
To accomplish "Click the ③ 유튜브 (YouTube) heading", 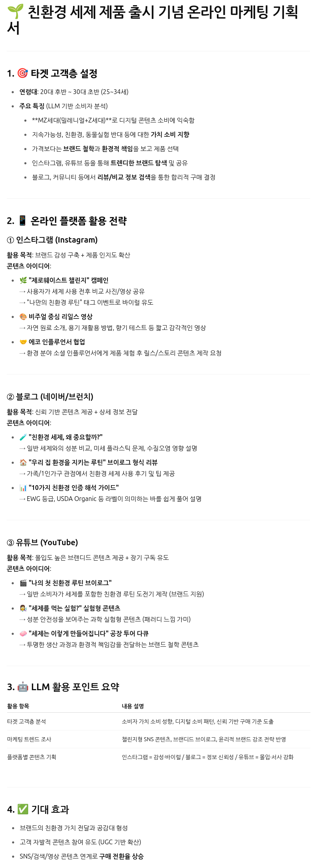I will coord(42,542).
